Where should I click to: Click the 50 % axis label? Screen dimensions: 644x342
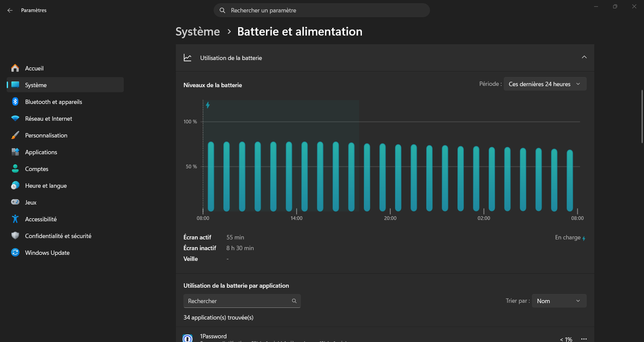click(x=191, y=167)
